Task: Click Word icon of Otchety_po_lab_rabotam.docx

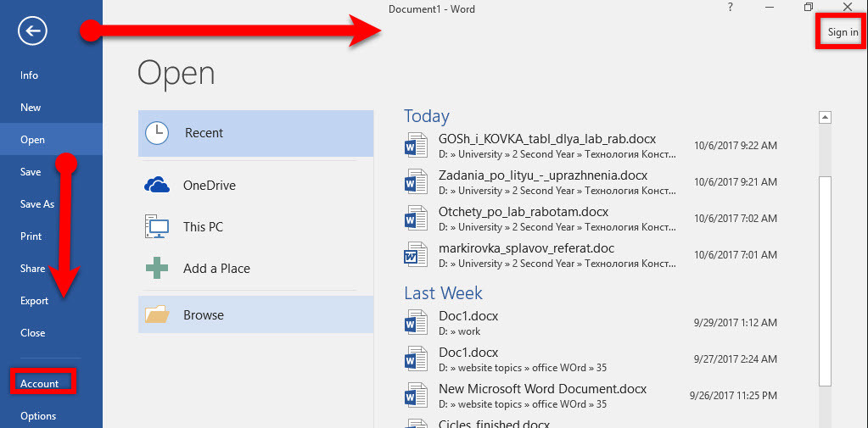Action: [416, 218]
